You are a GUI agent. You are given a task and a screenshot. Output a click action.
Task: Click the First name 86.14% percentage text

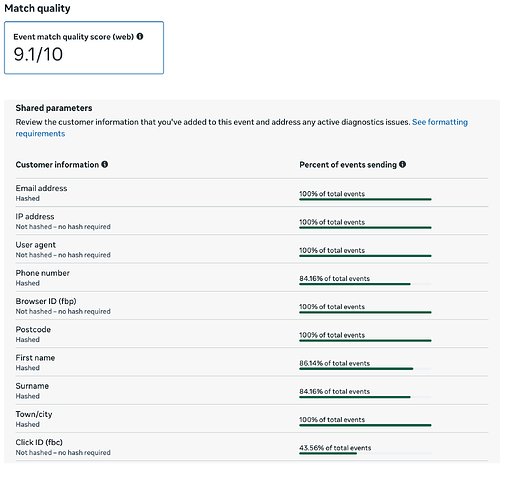click(x=335, y=363)
